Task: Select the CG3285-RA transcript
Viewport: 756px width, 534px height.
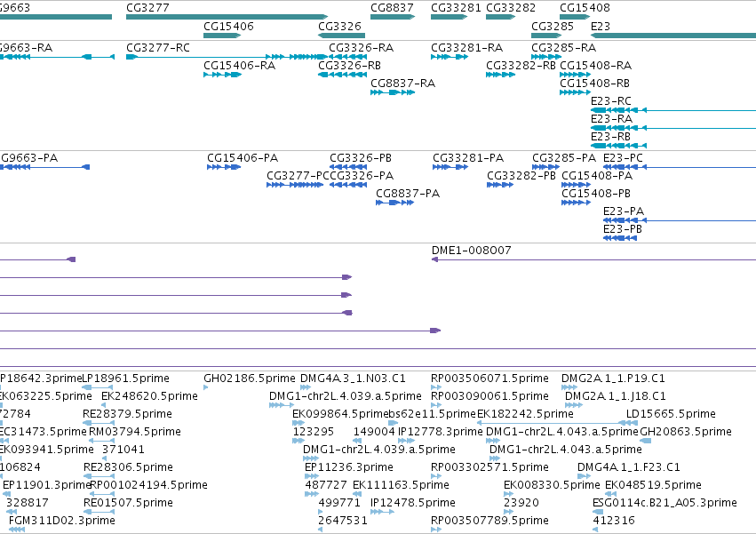Action: (545, 57)
